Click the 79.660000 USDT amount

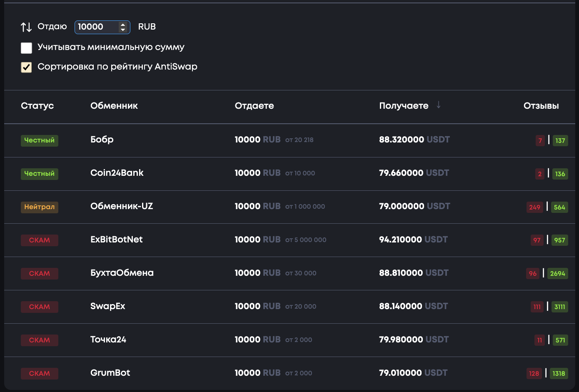click(414, 173)
